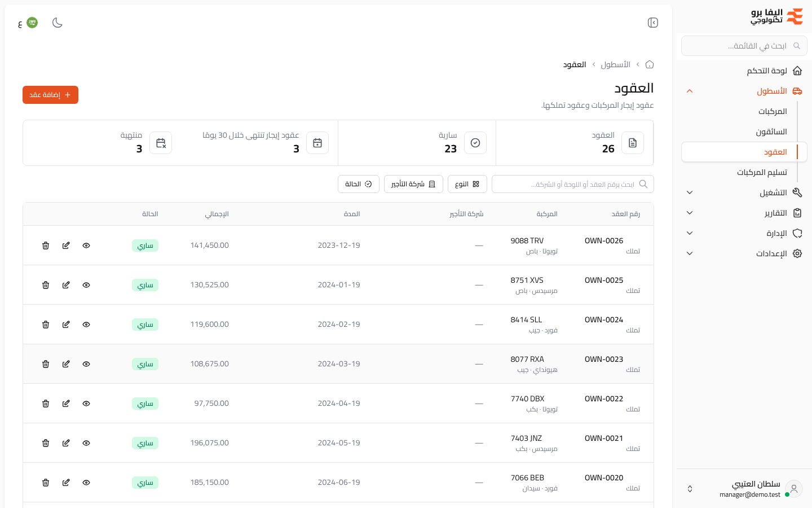
Task: Expand the التقارير reports menu section
Action: click(x=744, y=213)
